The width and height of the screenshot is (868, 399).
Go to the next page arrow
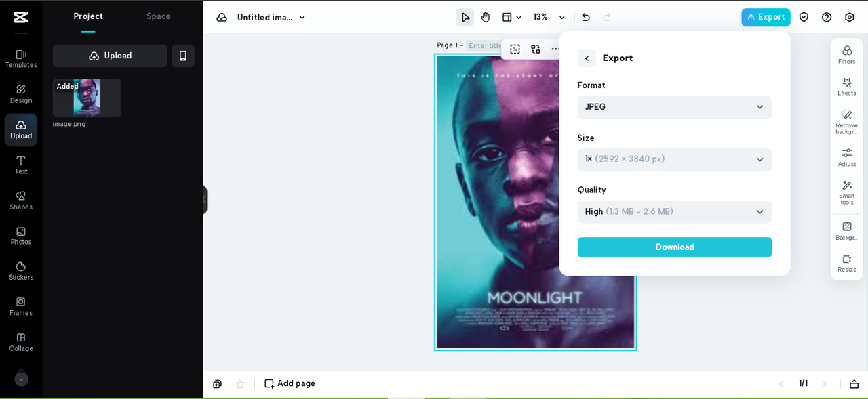(x=825, y=384)
